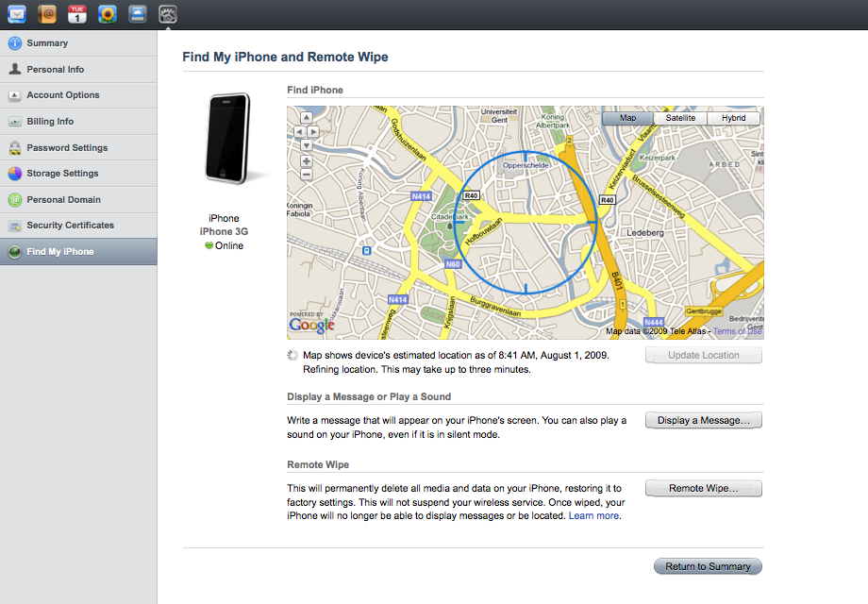
Task: Select the Account Settings gear icon
Action: coord(167,14)
